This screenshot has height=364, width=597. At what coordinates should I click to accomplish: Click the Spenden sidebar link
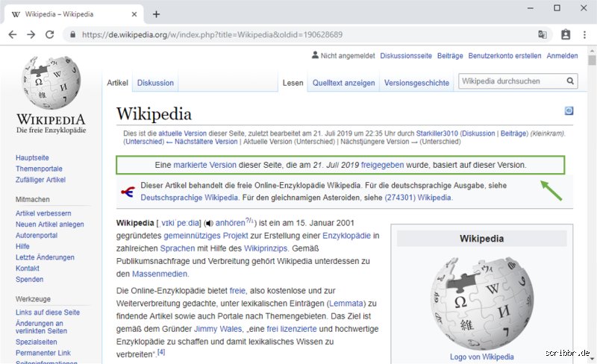click(29, 280)
